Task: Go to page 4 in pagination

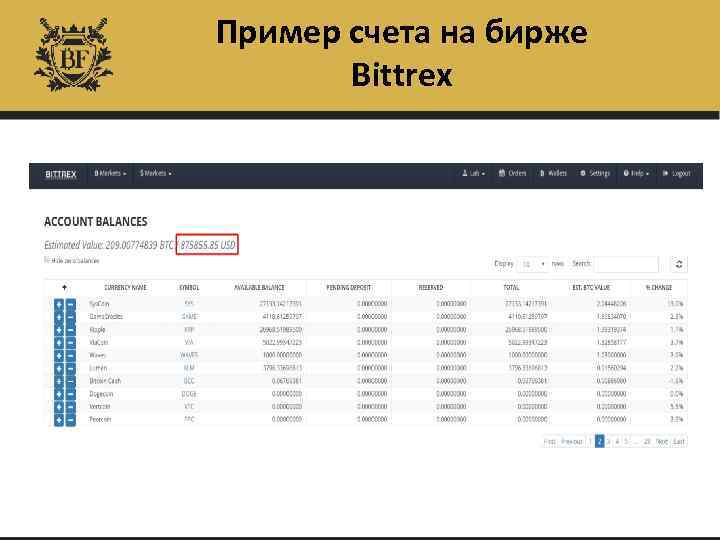Action: tap(617, 442)
